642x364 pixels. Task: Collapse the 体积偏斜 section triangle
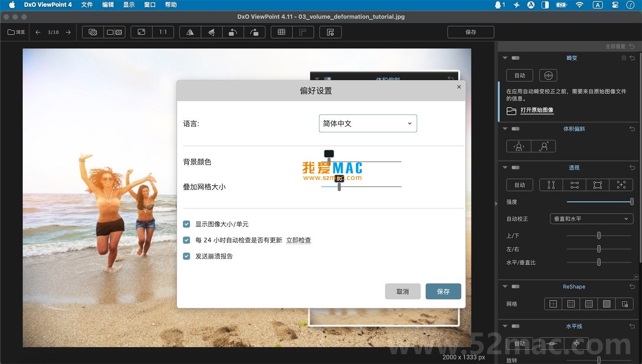coord(505,129)
